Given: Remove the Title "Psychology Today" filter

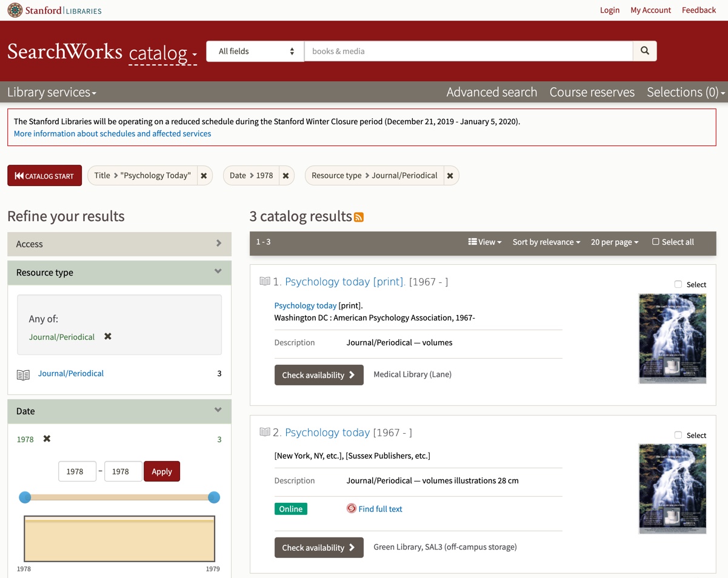Looking at the screenshot, I should pyautogui.click(x=204, y=176).
